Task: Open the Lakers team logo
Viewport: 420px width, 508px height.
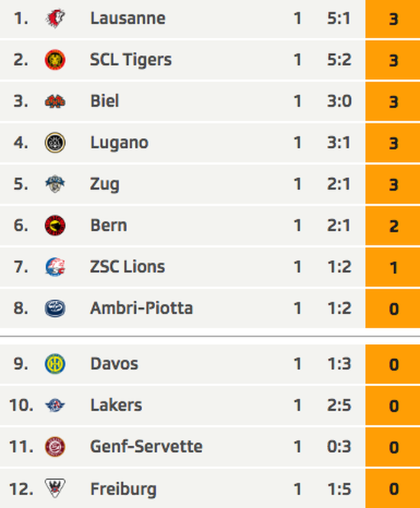Action: coord(55,406)
